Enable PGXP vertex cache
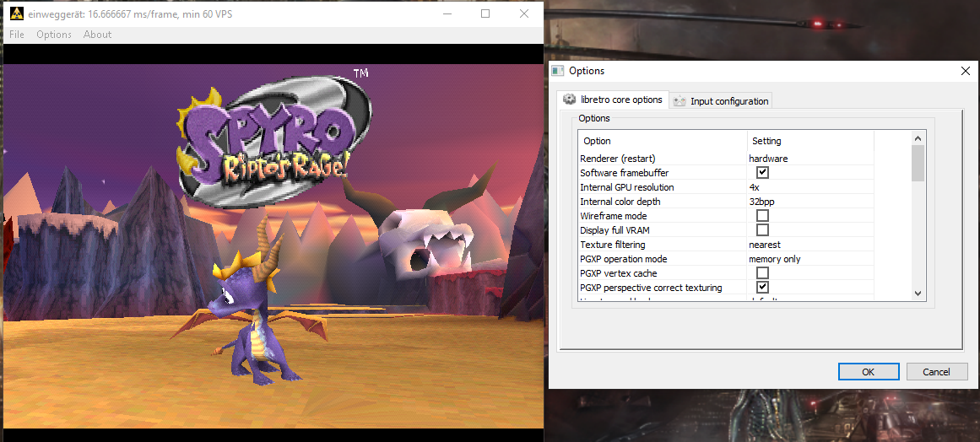This screenshot has height=442, width=980. pyautogui.click(x=762, y=273)
